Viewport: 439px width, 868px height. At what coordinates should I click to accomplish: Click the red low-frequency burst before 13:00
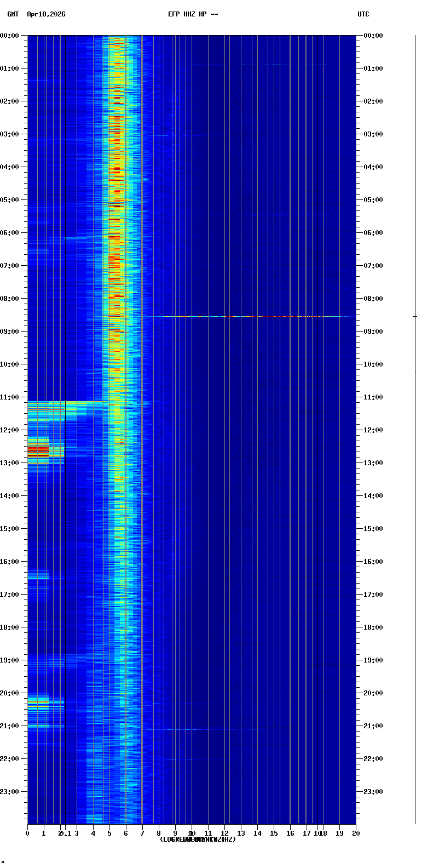[x=38, y=452]
